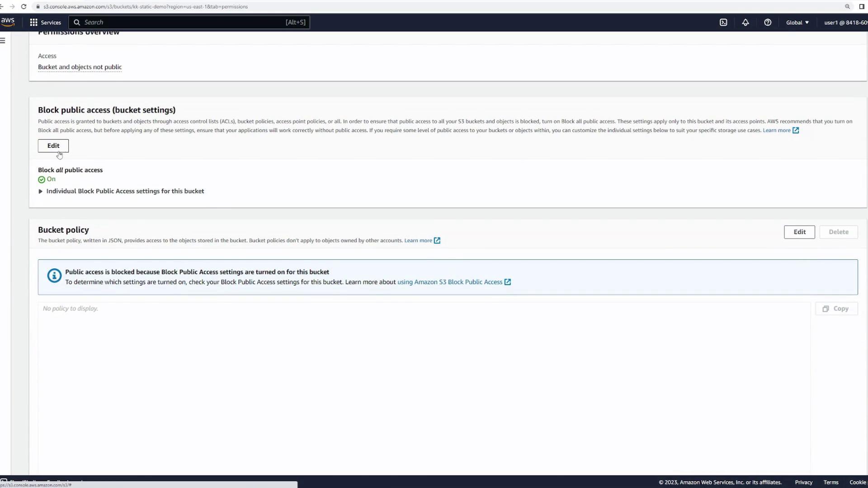Reload the page with browser refresh
This screenshot has height=488, width=868.
tap(24, 7)
